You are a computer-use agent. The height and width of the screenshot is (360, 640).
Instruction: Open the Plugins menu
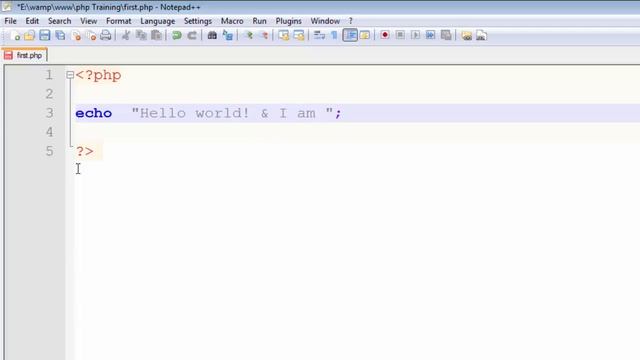(289, 21)
